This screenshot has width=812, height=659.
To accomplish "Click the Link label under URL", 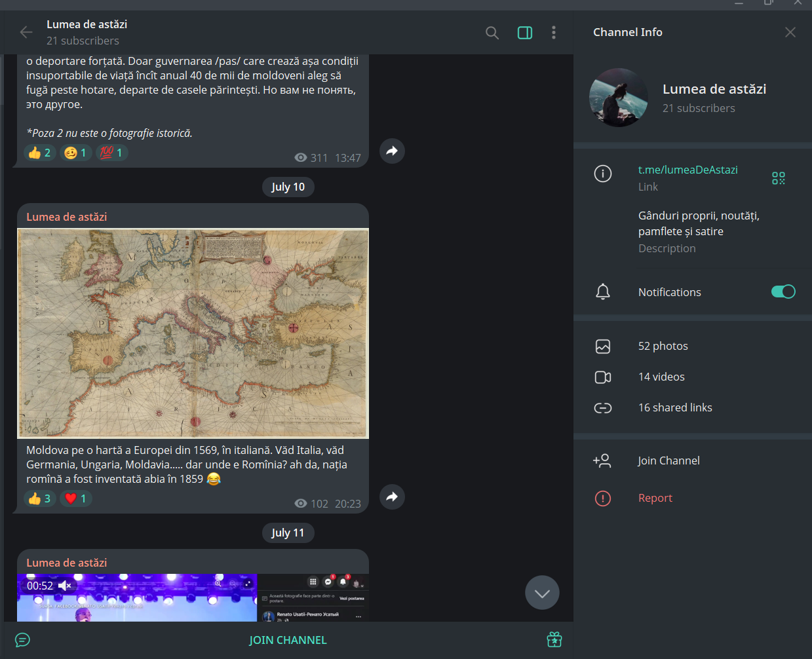I will [x=648, y=187].
